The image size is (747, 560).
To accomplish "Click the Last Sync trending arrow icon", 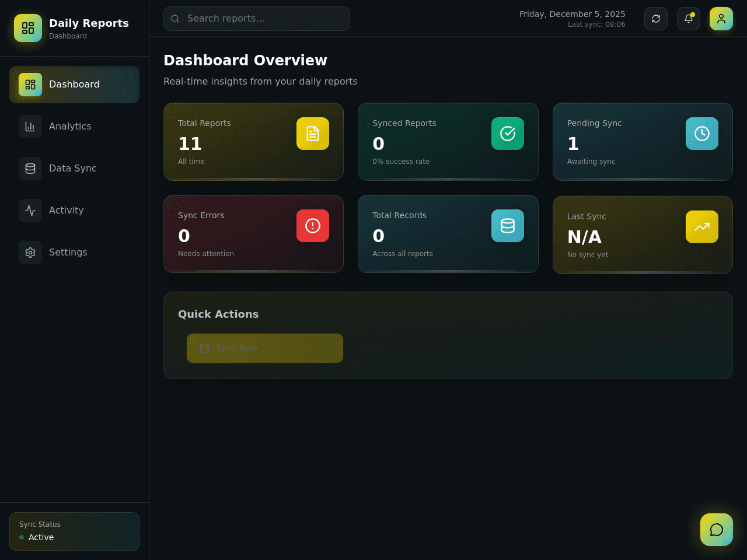I will [702, 227].
